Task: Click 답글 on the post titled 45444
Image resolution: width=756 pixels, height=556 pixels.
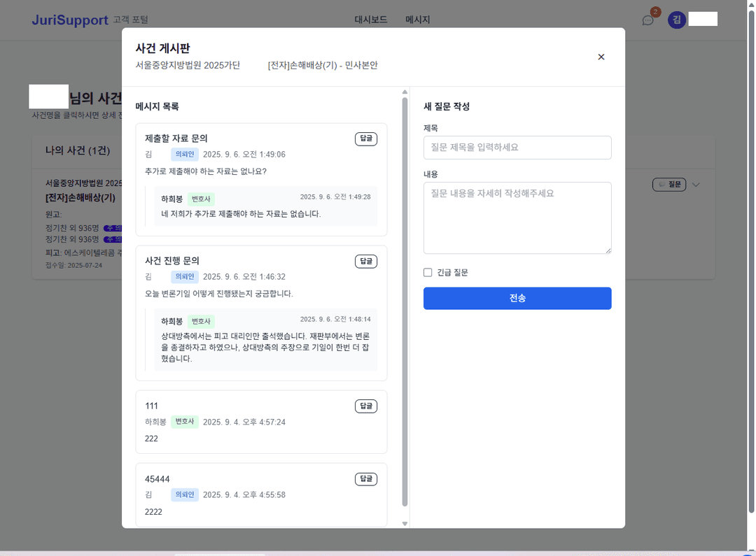Action: [x=365, y=479]
